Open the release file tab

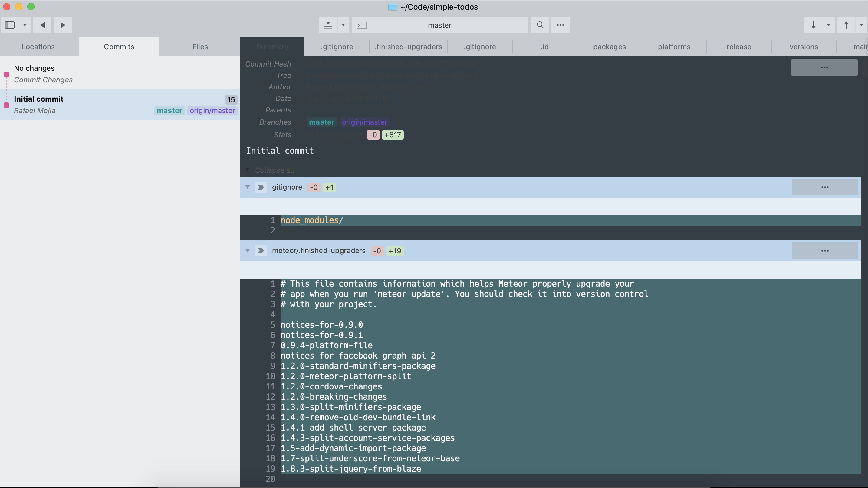coord(738,47)
